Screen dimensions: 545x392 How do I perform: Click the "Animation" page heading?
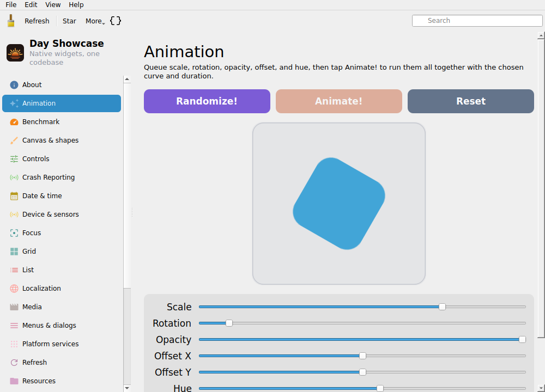click(x=184, y=52)
